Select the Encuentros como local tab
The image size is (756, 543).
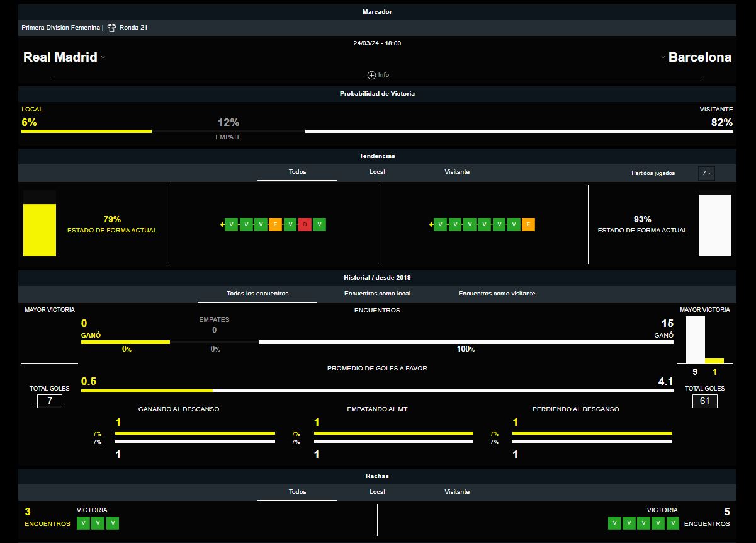click(x=377, y=294)
